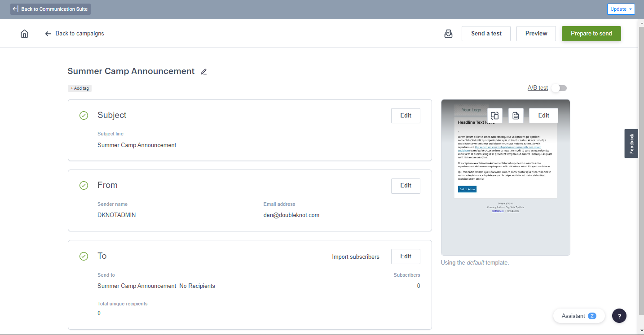Click Import subscribers link
The width and height of the screenshot is (644, 335).
coord(356,257)
